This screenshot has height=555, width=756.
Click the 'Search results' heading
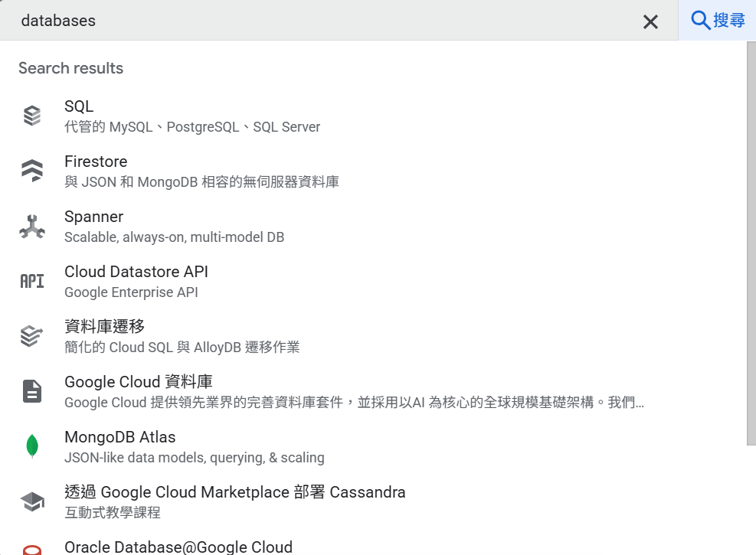71,68
